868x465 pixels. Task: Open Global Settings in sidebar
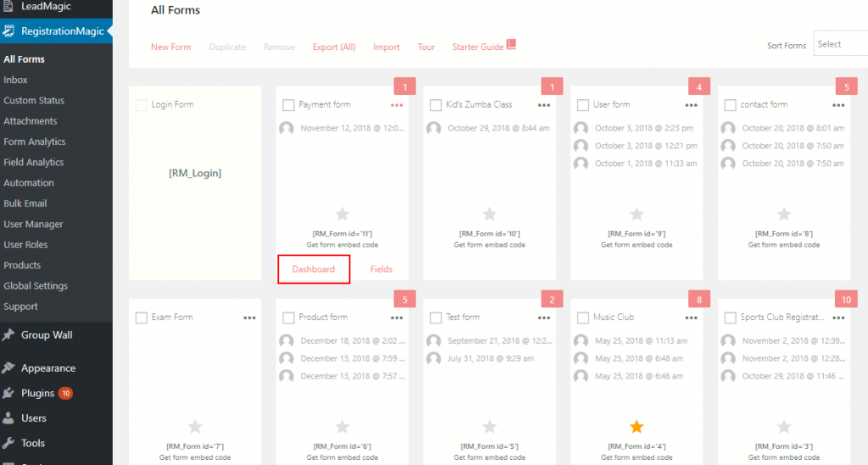point(36,285)
